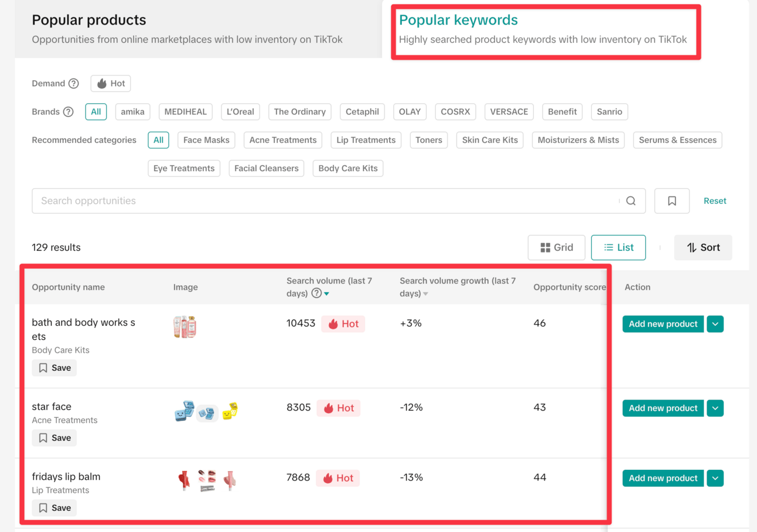The image size is (757, 532).
Task: Click search volume value 10453
Action: pyautogui.click(x=301, y=323)
